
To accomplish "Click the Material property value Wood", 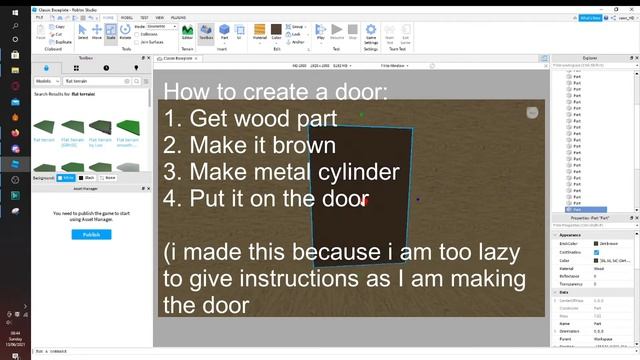I will 599,269.
